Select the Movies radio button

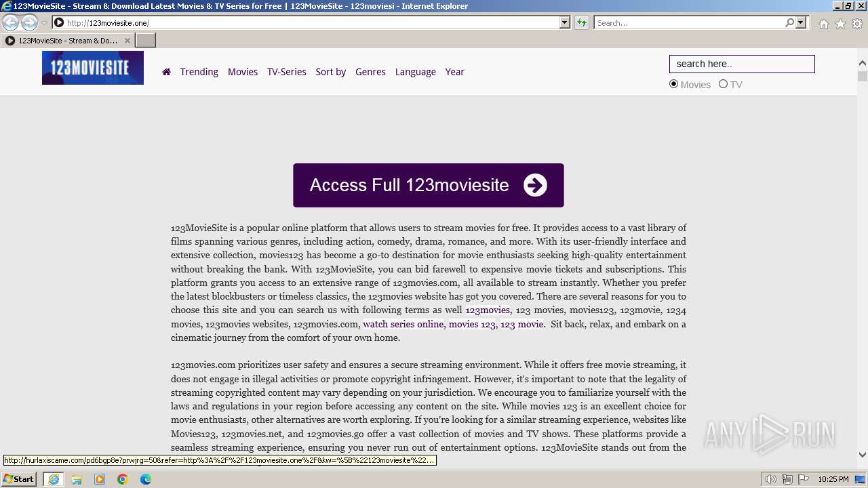click(673, 84)
